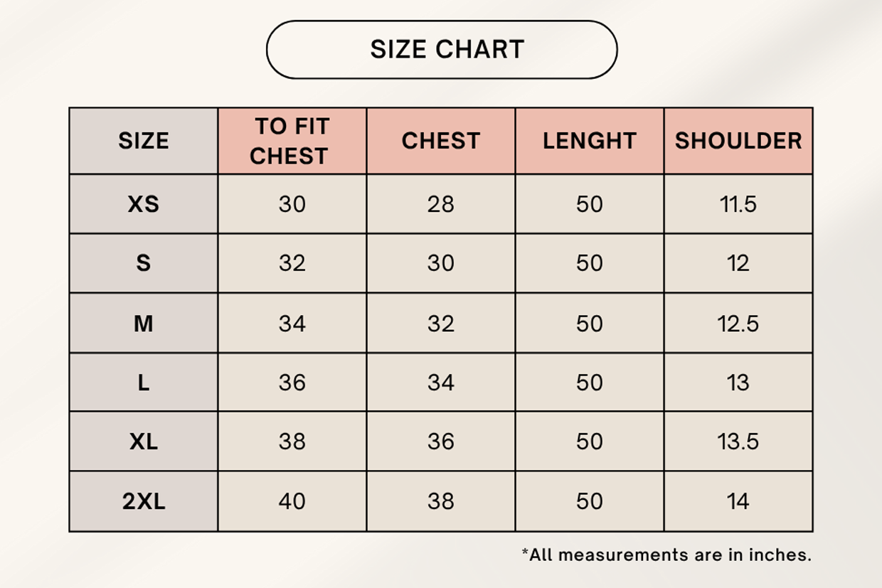
Task: Select the SIZE column header
Action: [144, 141]
